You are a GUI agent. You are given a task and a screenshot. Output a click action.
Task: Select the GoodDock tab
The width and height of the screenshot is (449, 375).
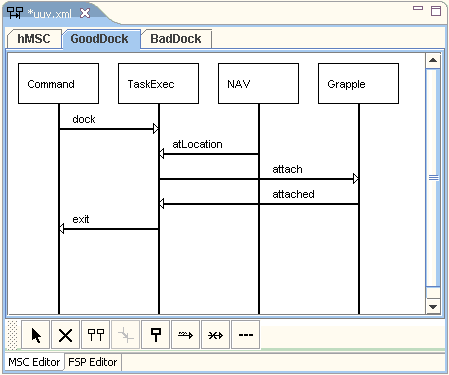tap(100, 39)
